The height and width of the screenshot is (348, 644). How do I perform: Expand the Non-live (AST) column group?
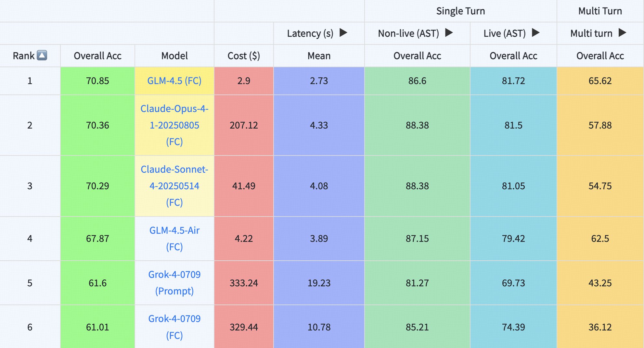449,33
